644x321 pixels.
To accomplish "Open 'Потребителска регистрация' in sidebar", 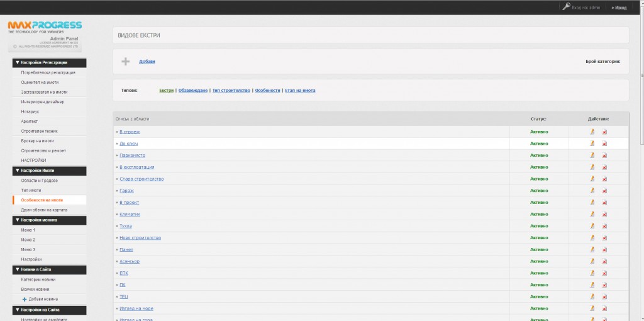I will coord(48,73).
